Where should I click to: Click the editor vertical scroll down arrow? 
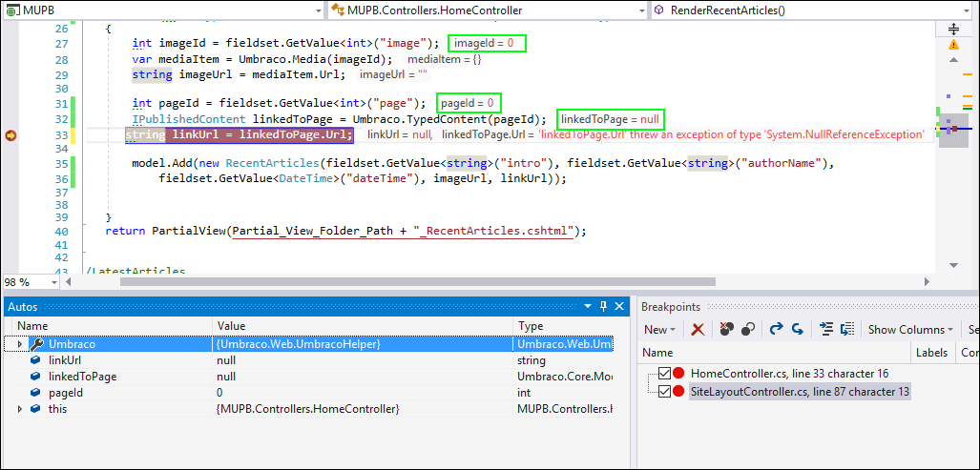(x=953, y=265)
